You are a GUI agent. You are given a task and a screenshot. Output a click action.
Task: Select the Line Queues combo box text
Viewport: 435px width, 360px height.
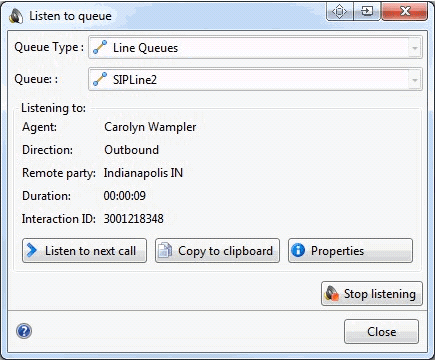pyautogui.click(x=145, y=48)
